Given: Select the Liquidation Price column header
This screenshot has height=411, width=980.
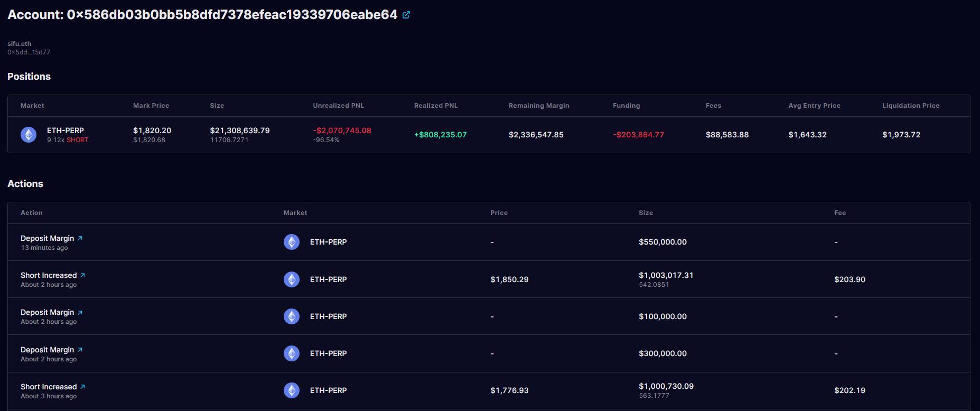Looking at the screenshot, I should tap(911, 106).
